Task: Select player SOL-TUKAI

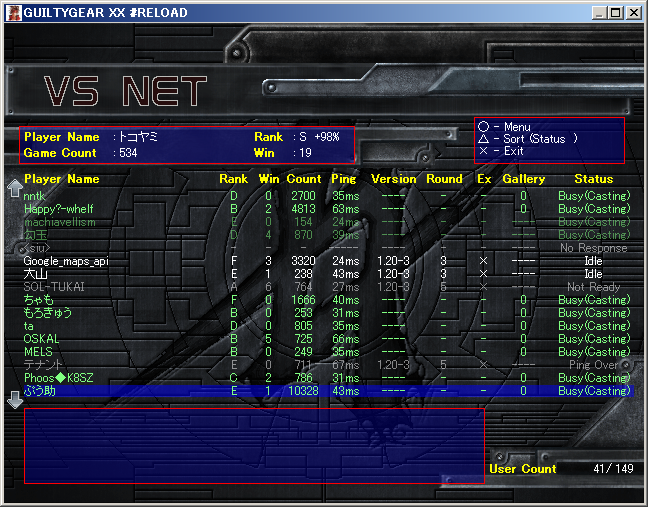Action: [54, 287]
